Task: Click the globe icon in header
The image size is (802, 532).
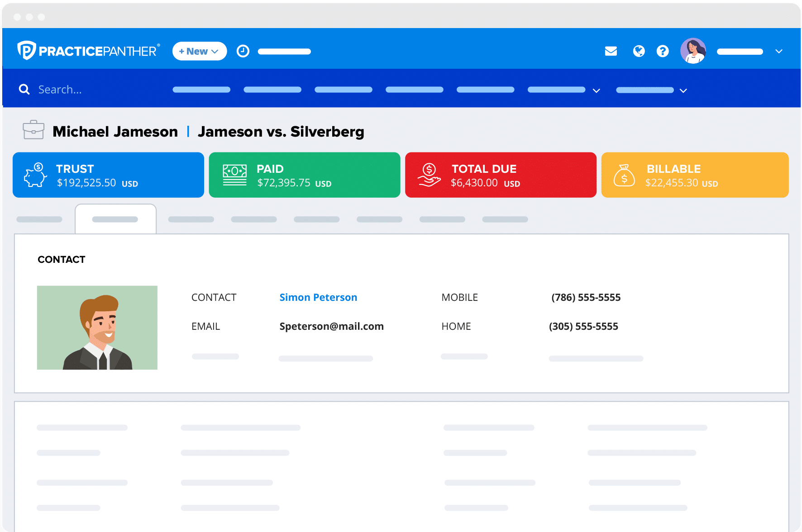Action: [639, 51]
